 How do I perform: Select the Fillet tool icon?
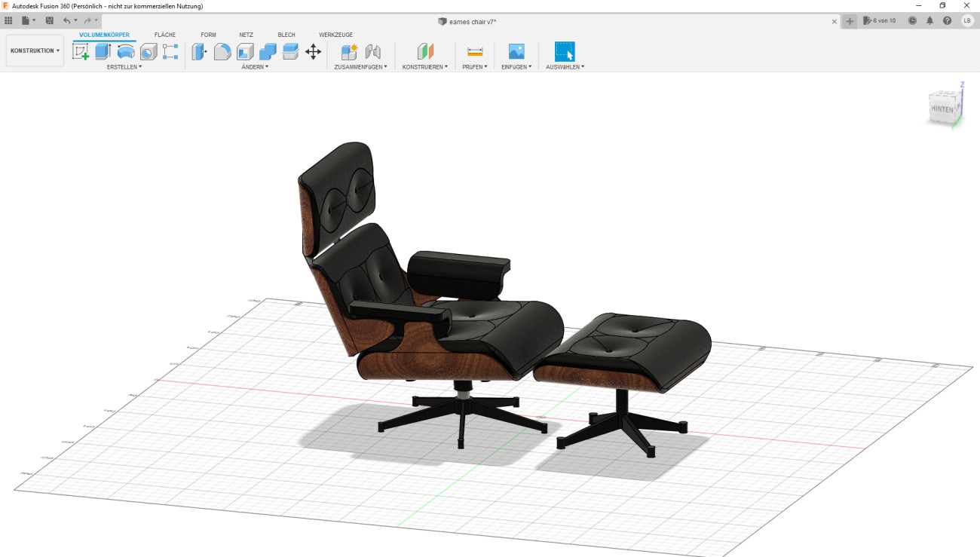tap(222, 51)
